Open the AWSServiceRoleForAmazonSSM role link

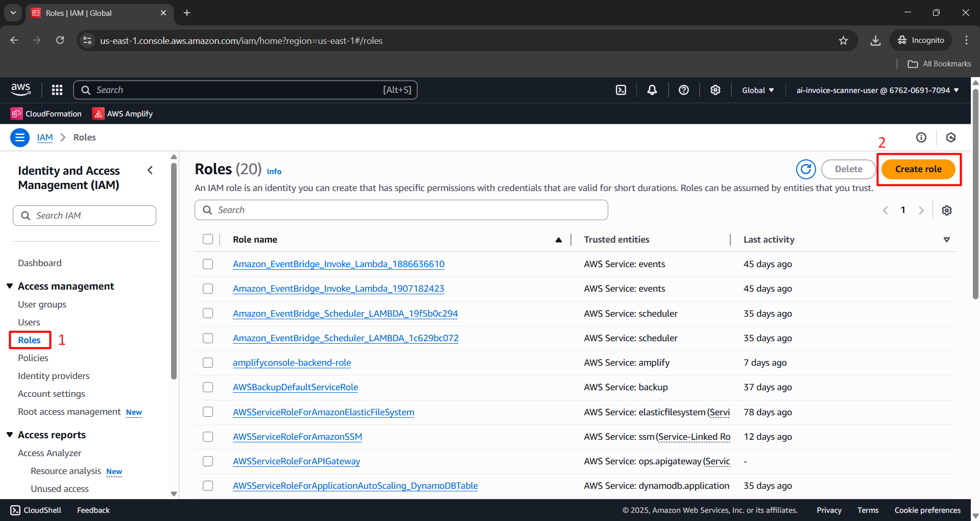[297, 437]
